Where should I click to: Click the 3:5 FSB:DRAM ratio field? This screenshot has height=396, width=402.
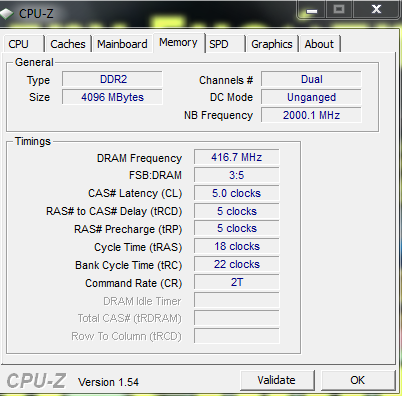(x=237, y=175)
